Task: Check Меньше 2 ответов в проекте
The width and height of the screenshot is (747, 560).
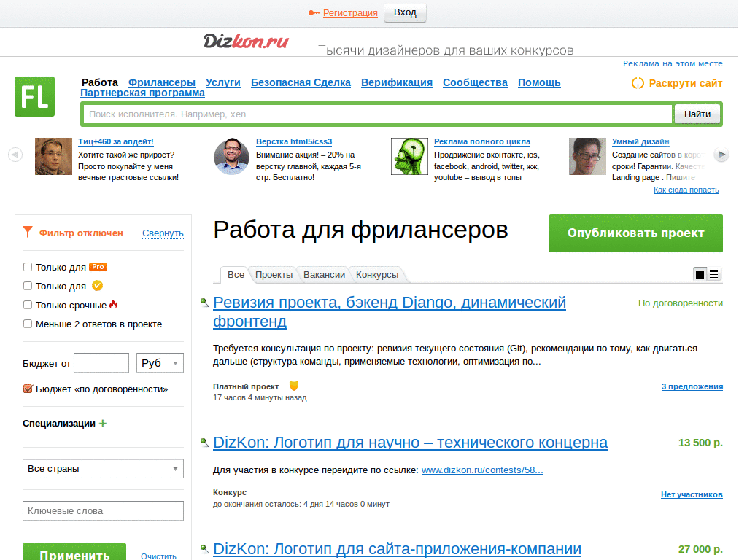Action: pos(28,324)
